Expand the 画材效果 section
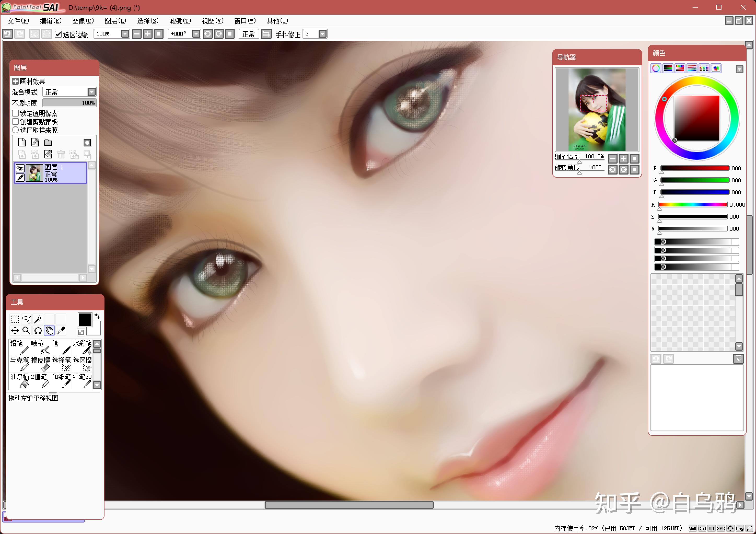The image size is (756, 534). pos(15,81)
